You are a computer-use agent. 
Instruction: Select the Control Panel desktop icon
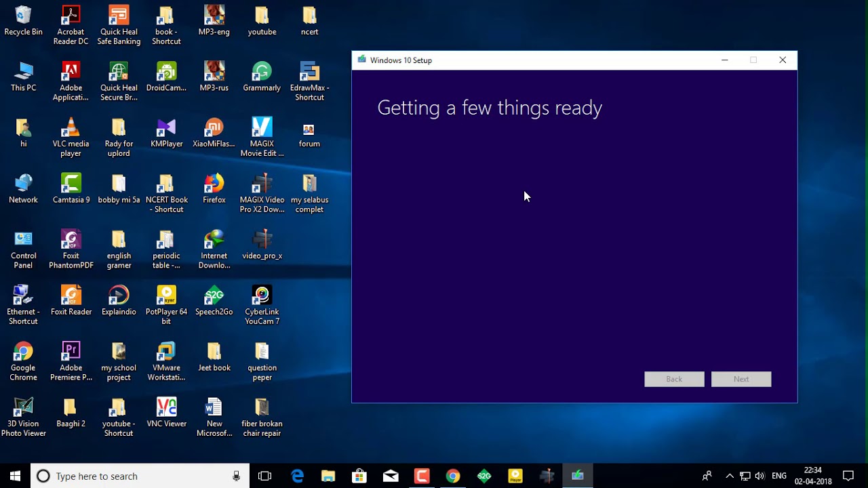pyautogui.click(x=23, y=249)
